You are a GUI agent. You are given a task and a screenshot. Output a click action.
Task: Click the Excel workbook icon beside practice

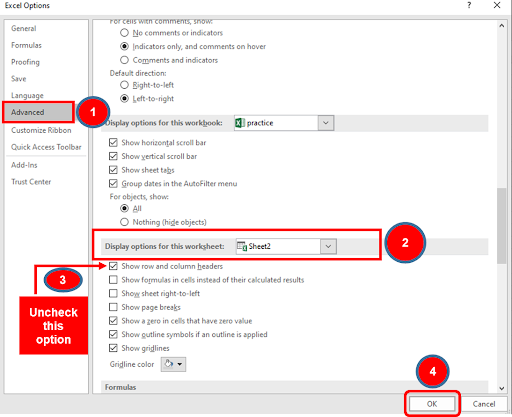tap(240, 123)
